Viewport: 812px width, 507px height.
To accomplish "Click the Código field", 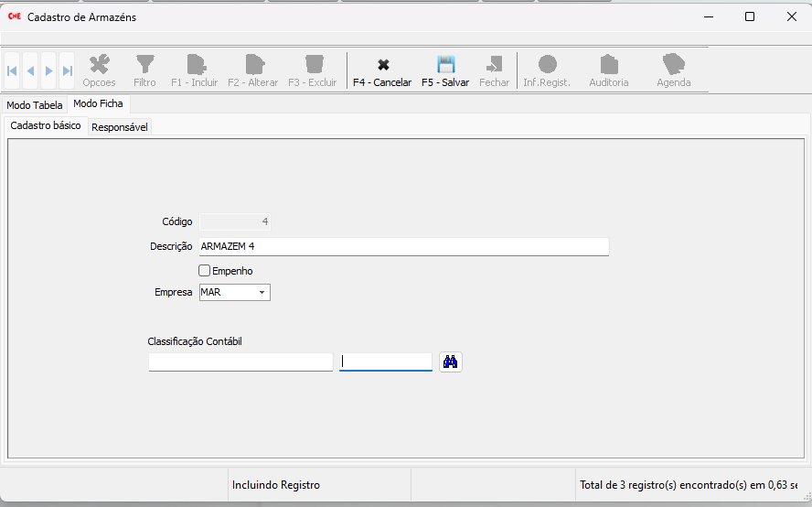I will (235, 221).
